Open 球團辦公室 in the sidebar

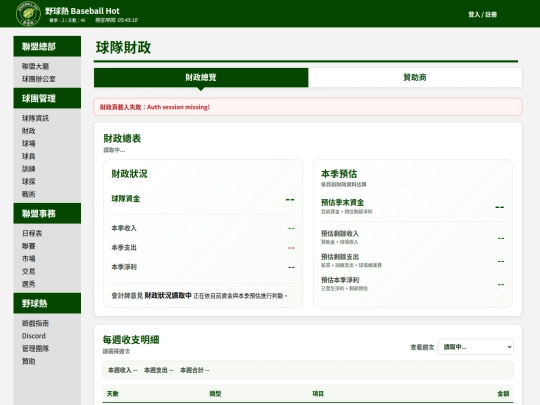(x=39, y=79)
